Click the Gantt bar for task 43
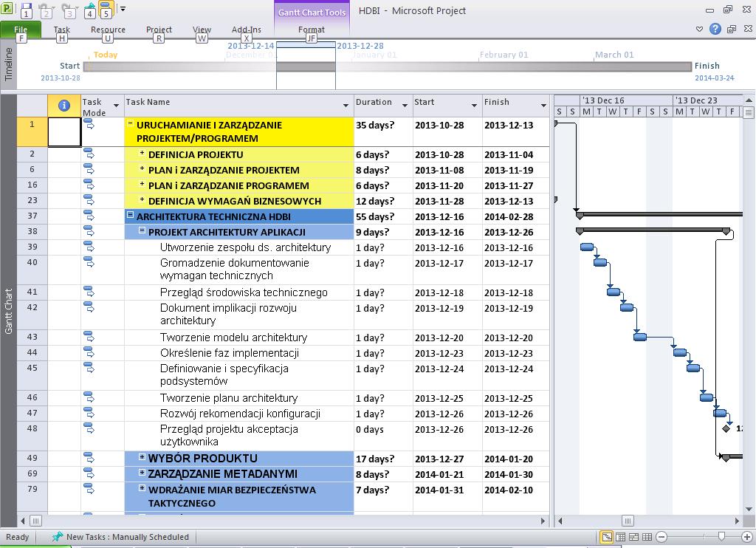 coord(640,337)
